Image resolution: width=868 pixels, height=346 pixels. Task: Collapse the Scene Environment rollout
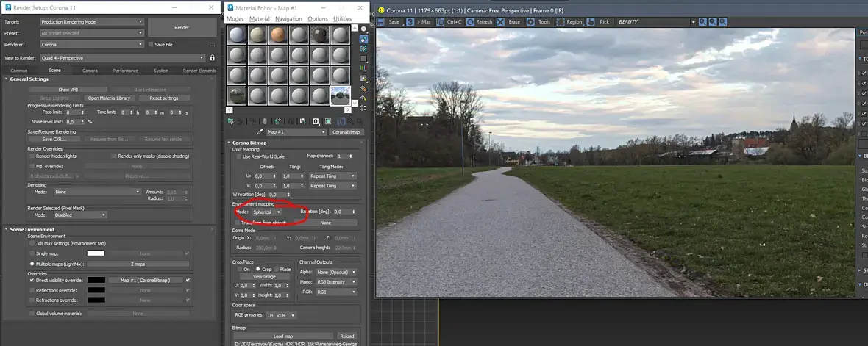pyautogui.click(x=32, y=229)
